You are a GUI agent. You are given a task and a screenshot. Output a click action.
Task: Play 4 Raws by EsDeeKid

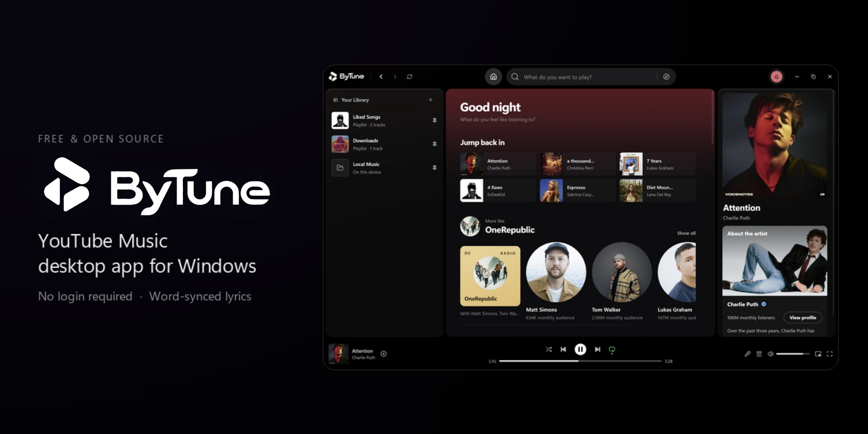tap(498, 190)
